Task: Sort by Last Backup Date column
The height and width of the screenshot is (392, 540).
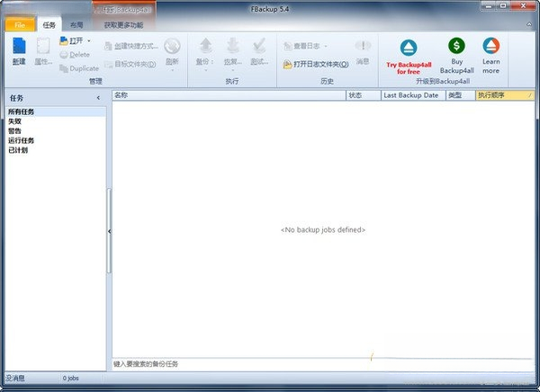Action: [x=413, y=95]
